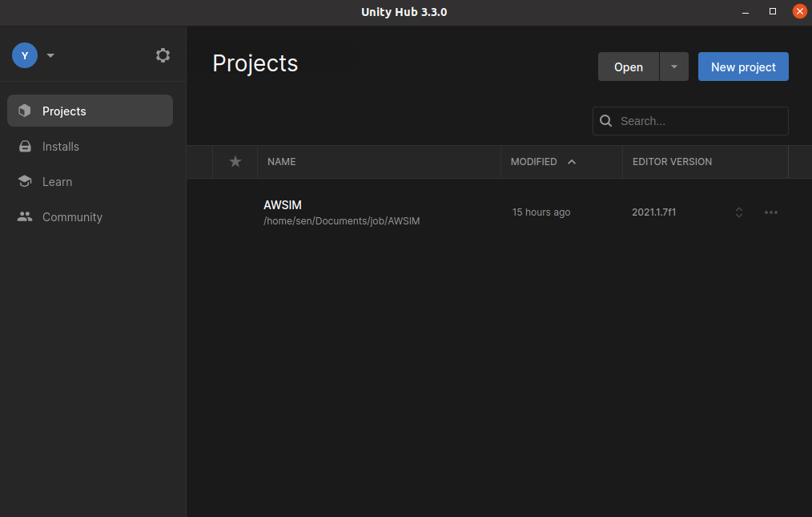Open the Open button dropdown arrow
The image size is (812, 517).
pos(673,67)
